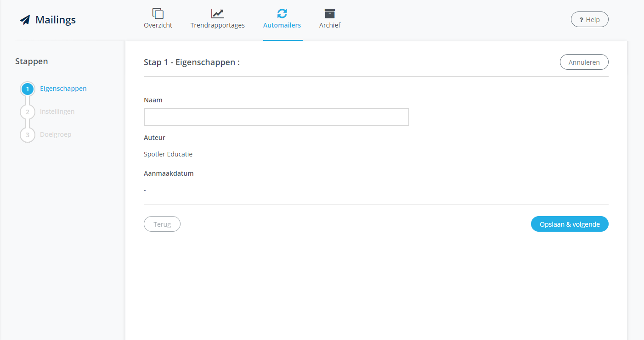
Task: Click the Overzicht stacked pages icon
Action: tap(158, 13)
